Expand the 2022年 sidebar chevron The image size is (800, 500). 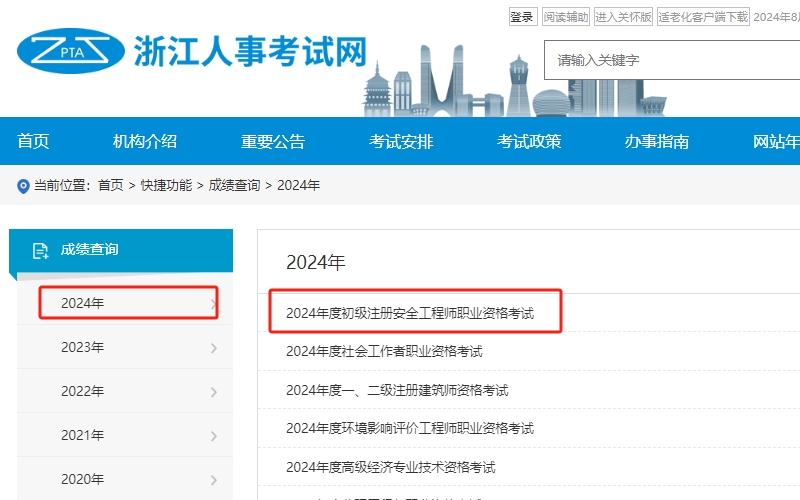tap(213, 392)
